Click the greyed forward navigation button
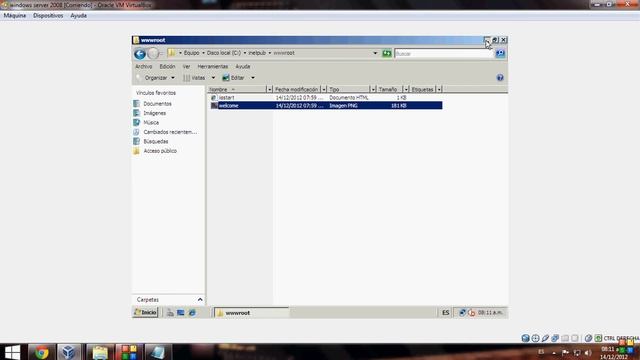Image resolution: width=640 pixels, height=360 pixels. [153, 53]
